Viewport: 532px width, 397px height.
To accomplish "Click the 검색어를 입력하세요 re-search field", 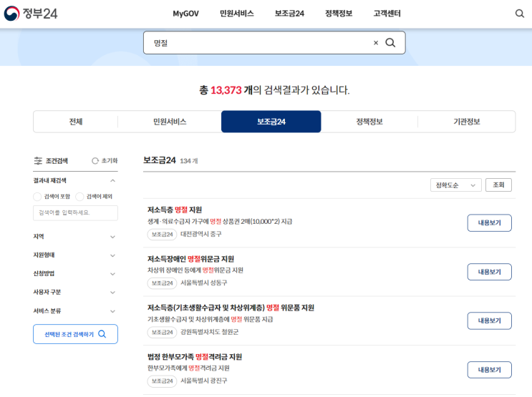I will click(75, 213).
